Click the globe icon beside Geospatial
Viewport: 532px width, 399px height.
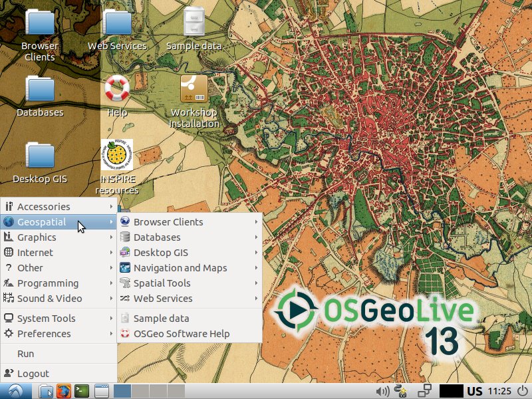pos(9,221)
